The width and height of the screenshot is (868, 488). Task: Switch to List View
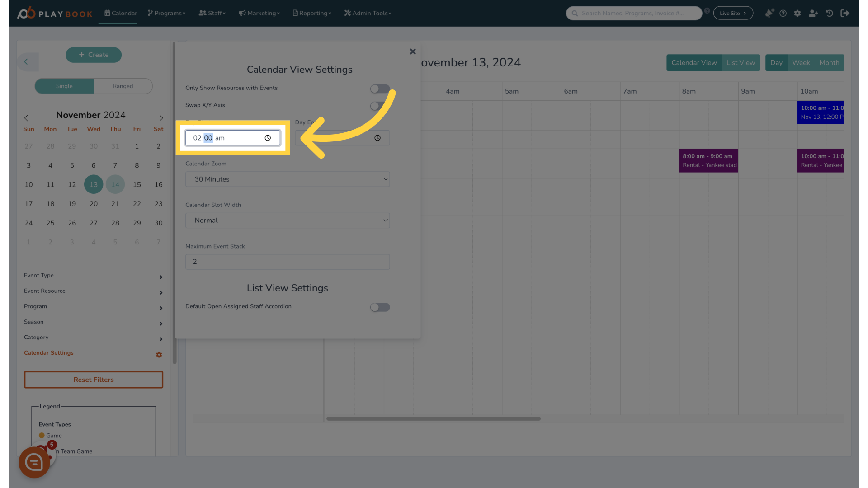pos(741,63)
